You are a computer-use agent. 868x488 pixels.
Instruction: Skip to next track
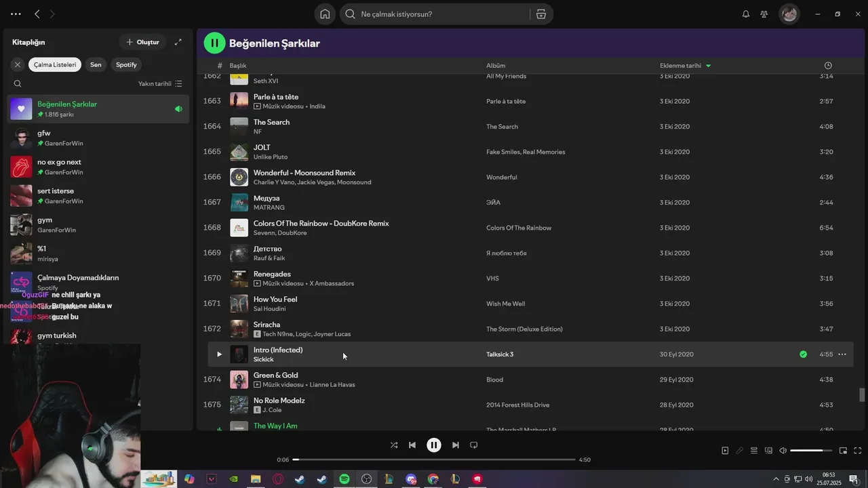[x=456, y=445]
